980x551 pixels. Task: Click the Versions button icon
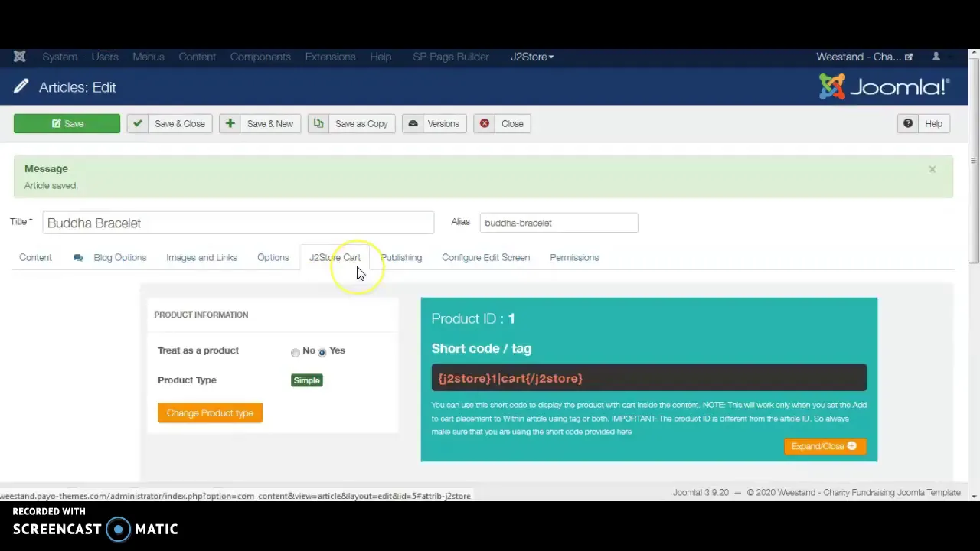coord(413,123)
